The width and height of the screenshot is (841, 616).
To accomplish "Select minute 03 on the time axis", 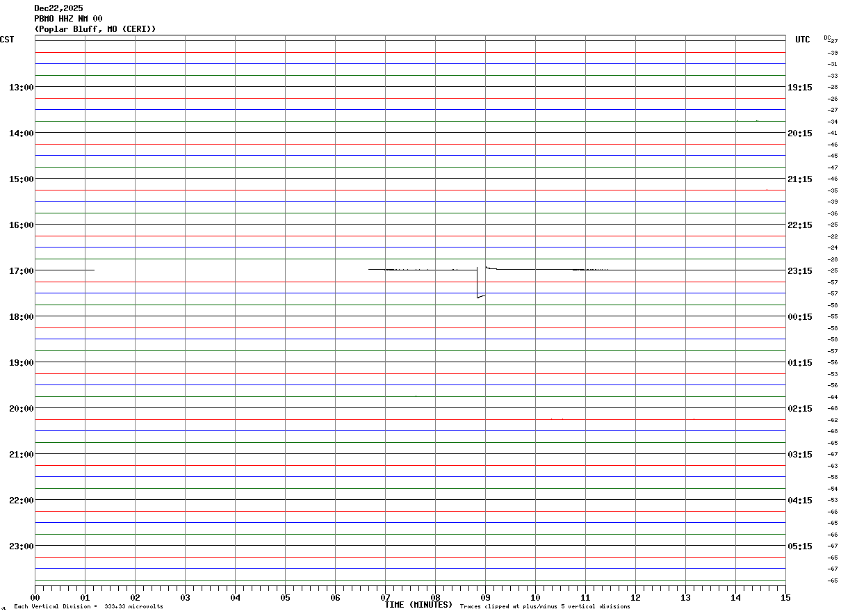I will pyautogui.click(x=186, y=597).
